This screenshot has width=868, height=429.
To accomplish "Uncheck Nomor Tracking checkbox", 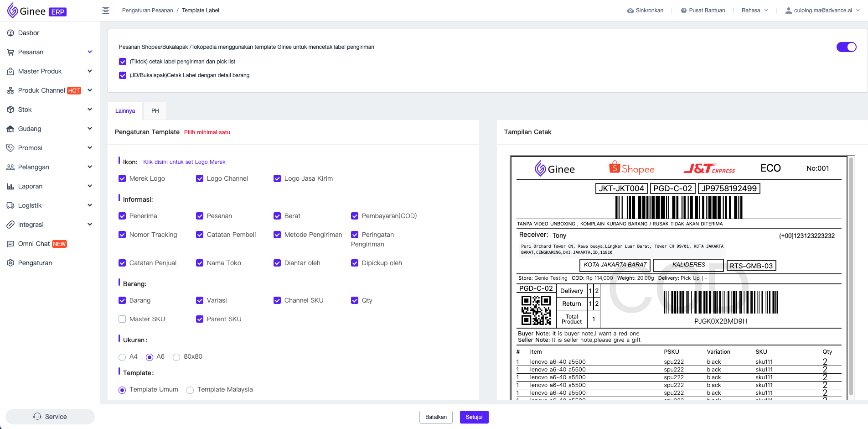I will point(122,235).
